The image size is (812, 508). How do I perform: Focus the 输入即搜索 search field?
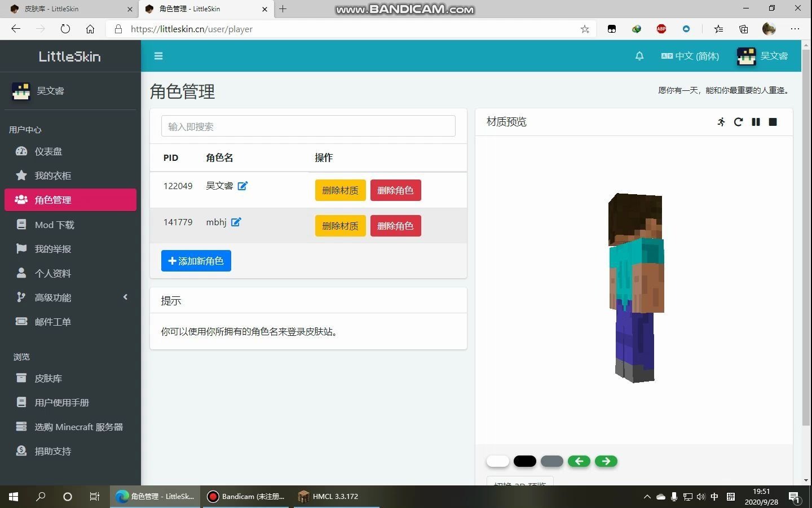[308, 126]
